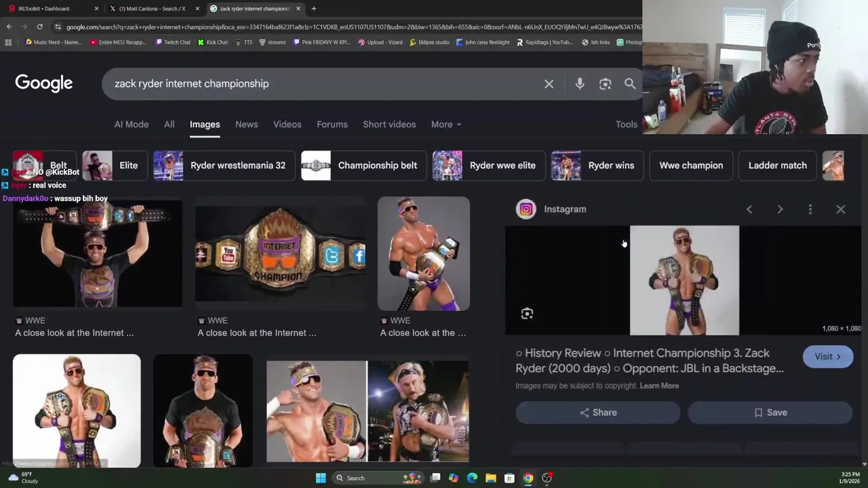Open preview panel three-dot options menu
Viewport: 868px width, 488px height.
point(810,209)
